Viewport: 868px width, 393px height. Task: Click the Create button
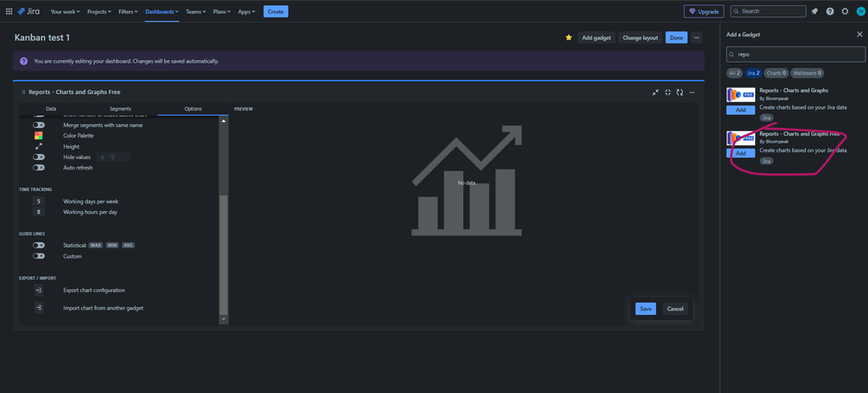(275, 11)
